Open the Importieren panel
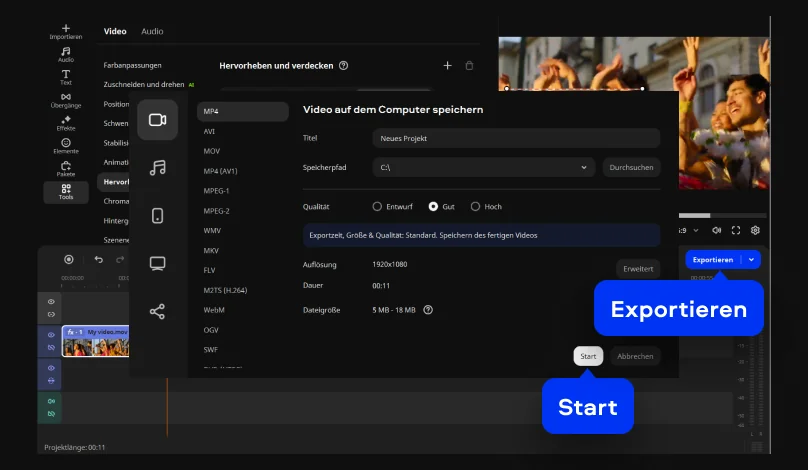The height and width of the screenshot is (470, 808). point(65,32)
